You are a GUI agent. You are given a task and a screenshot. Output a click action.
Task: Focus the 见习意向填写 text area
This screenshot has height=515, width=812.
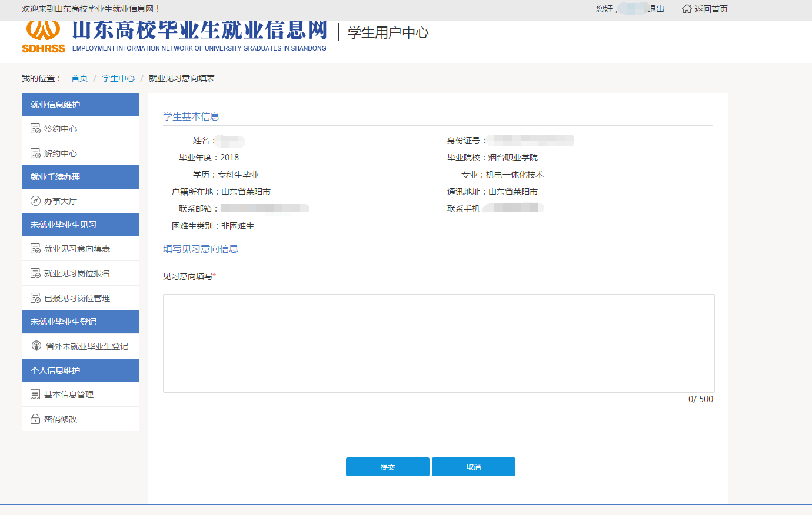(438, 343)
